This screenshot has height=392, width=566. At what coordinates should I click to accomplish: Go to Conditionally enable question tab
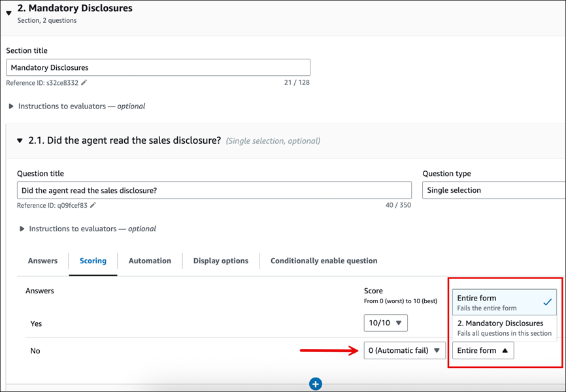324,261
